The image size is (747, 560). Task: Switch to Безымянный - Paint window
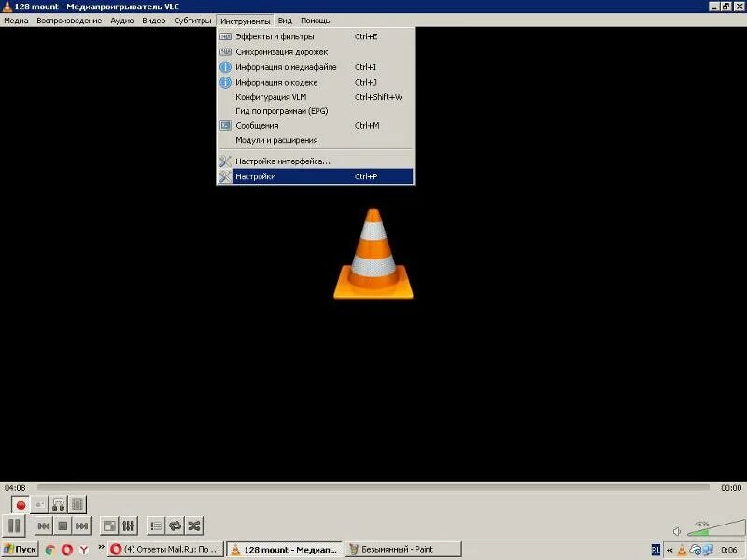[403, 550]
